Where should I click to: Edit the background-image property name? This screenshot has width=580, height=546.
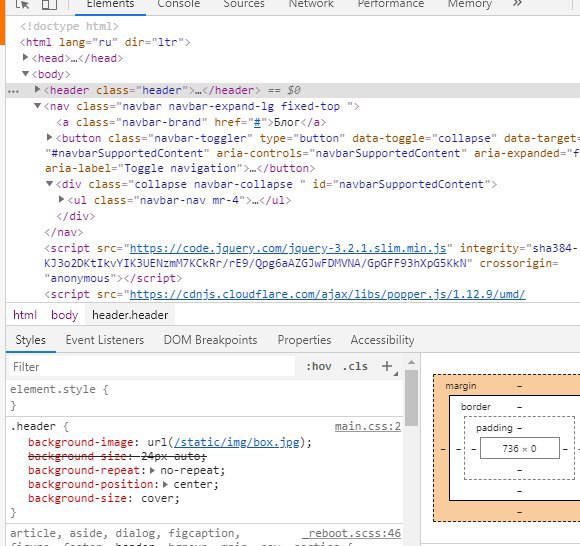click(81, 442)
